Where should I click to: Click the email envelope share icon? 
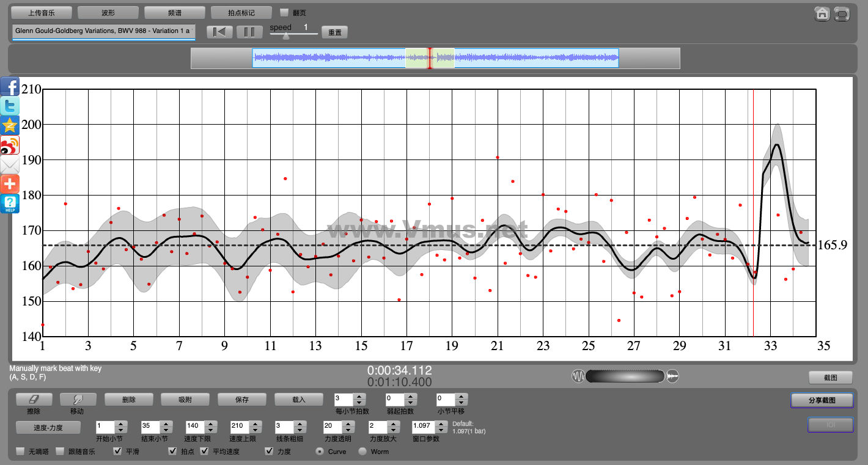tap(10, 165)
